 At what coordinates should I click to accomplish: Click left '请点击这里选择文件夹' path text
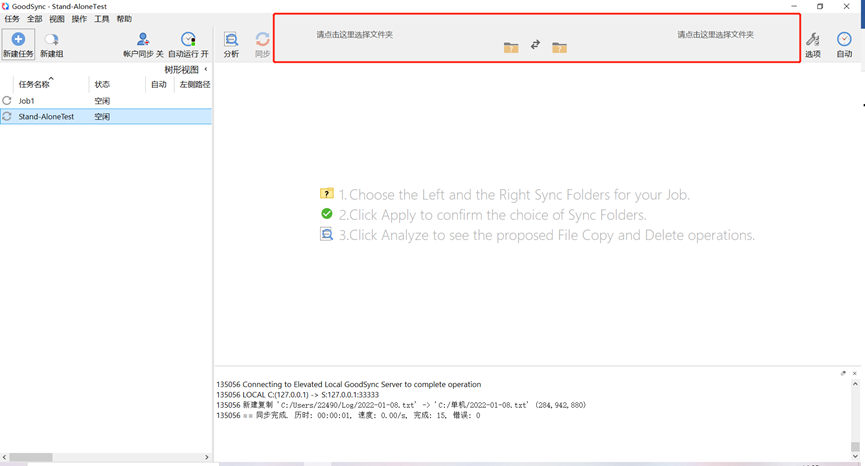pos(355,34)
